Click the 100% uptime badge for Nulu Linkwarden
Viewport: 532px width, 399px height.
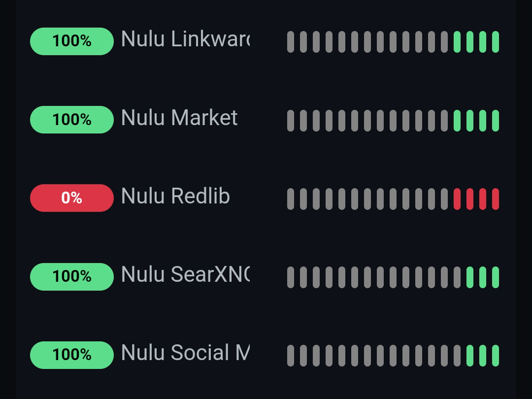[72, 41]
